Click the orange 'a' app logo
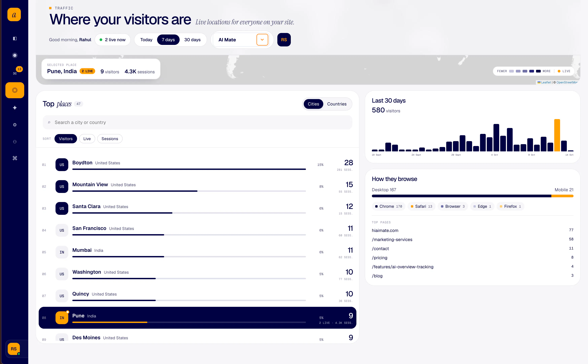The image size is (588, 364). 14,15
